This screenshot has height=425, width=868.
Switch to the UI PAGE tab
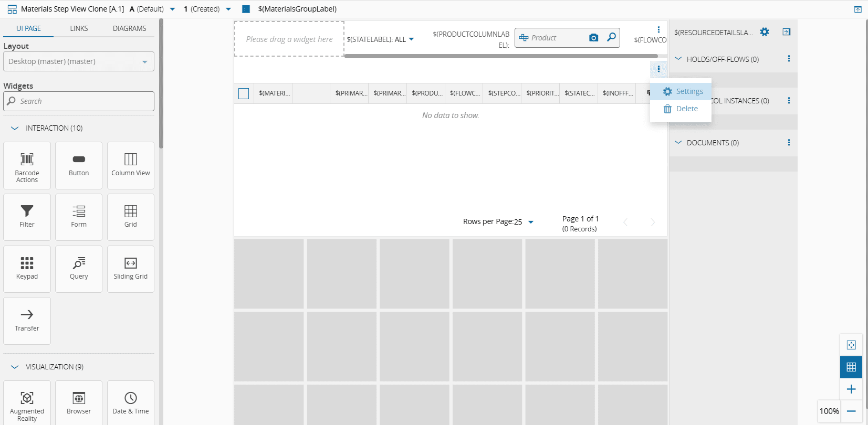28,28
